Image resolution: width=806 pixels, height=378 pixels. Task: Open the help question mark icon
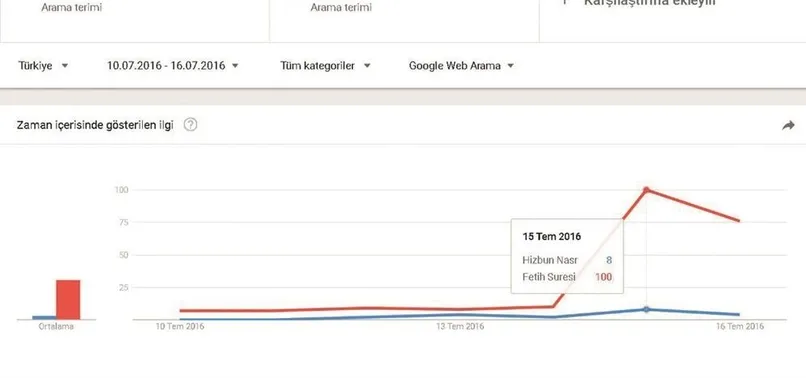pos(190,125)
